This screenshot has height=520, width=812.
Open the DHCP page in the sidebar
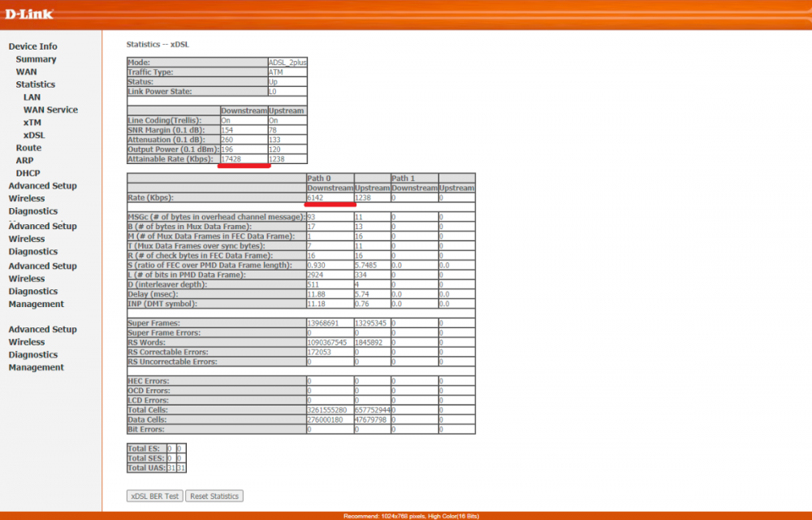(28, 173)
